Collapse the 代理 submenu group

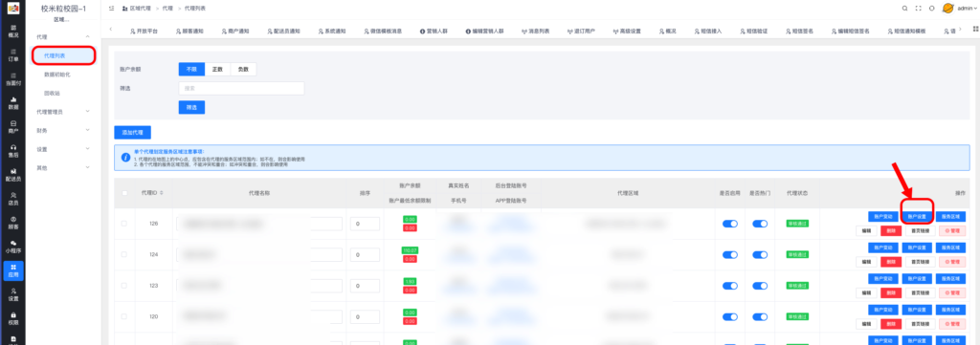point(87,37)
